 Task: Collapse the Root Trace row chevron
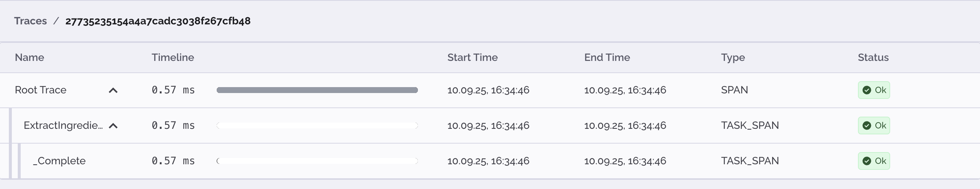pyautogui.click(x=113, y=90)
